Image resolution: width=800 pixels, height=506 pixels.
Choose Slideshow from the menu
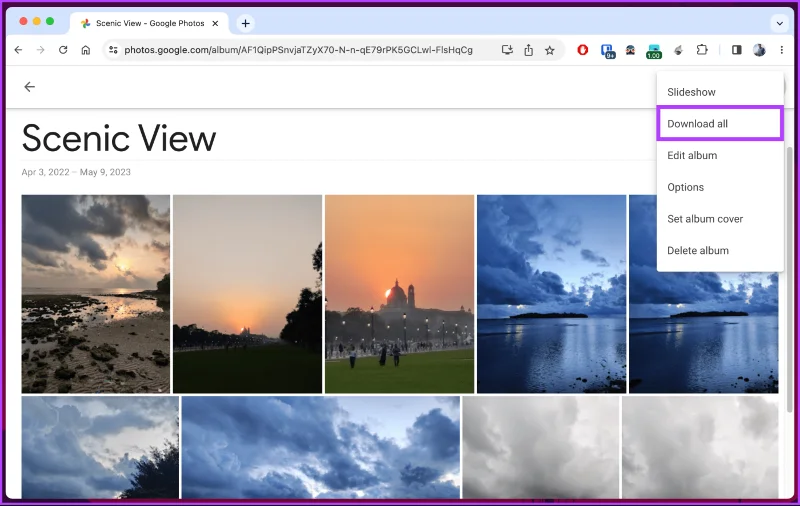point(720,92)
